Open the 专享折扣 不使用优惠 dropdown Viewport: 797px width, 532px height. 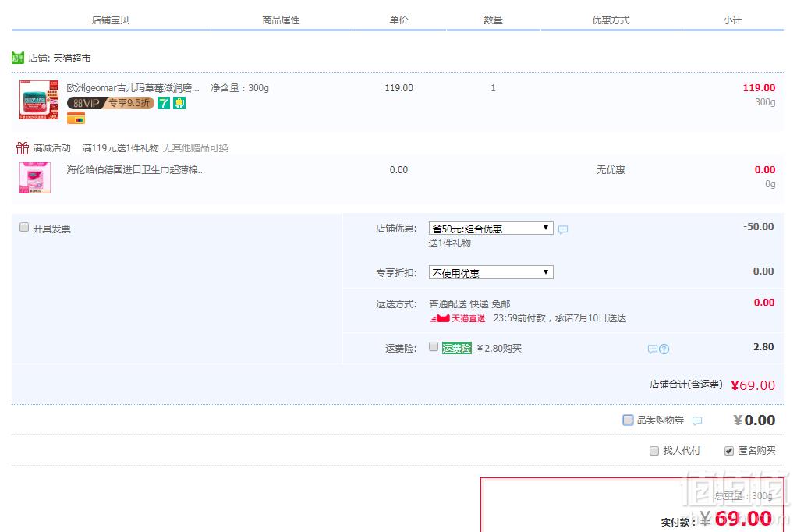pyautogui.click(x=491, y=272)
